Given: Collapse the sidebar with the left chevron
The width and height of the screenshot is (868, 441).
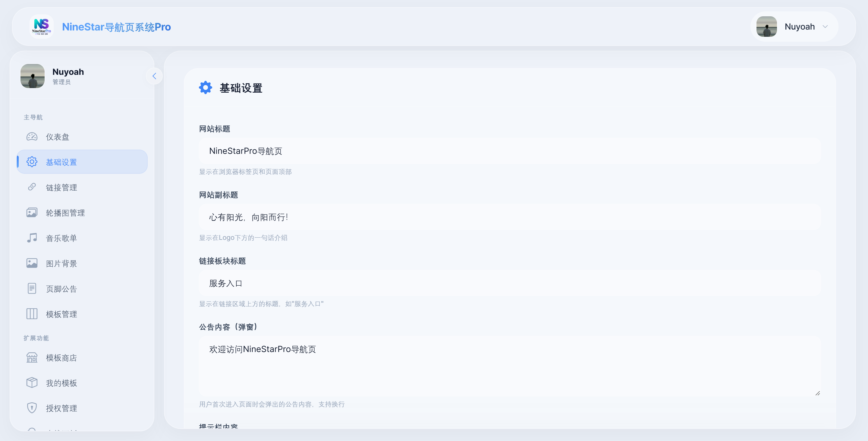Looking at the screenshot, I should 154,76.
